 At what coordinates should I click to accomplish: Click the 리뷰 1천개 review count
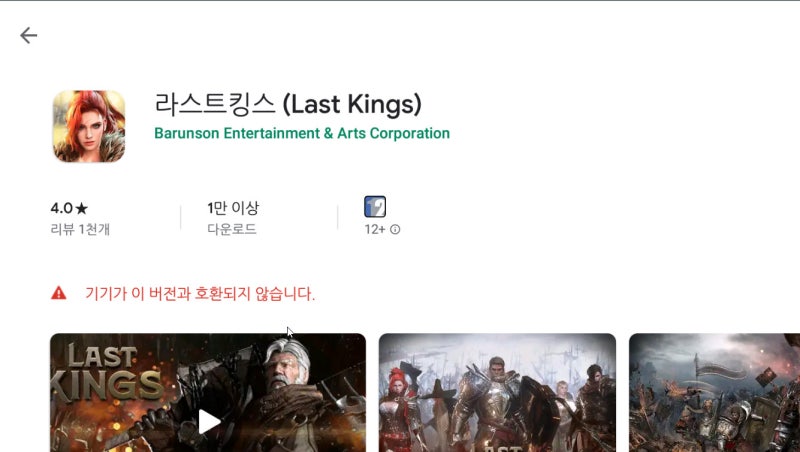point(80,230)
